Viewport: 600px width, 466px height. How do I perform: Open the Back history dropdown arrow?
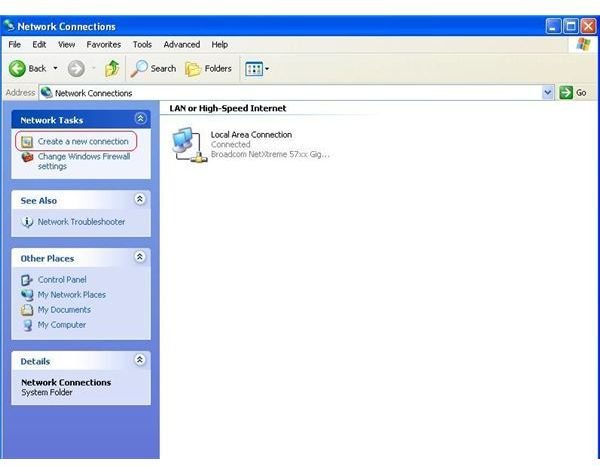(55, 68)
